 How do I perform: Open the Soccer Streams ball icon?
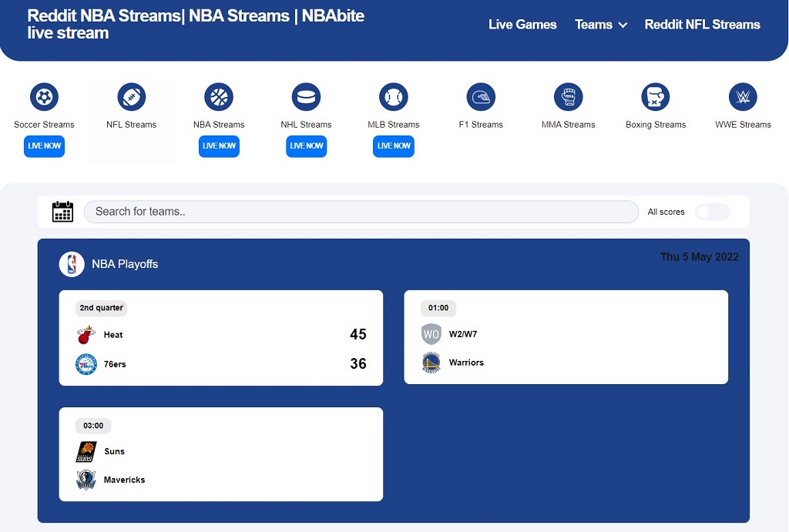tap(44, 96)
